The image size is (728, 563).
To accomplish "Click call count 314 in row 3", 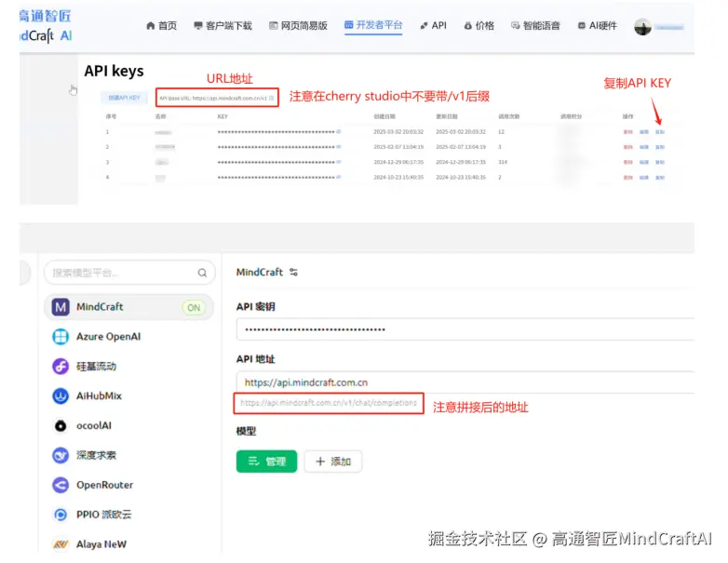I will point(503,162).
